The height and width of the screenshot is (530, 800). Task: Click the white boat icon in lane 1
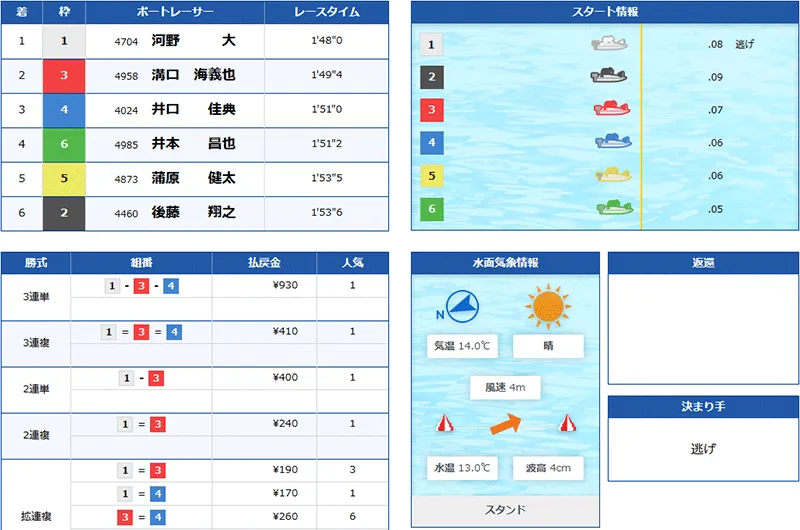(x=609, y=43)
